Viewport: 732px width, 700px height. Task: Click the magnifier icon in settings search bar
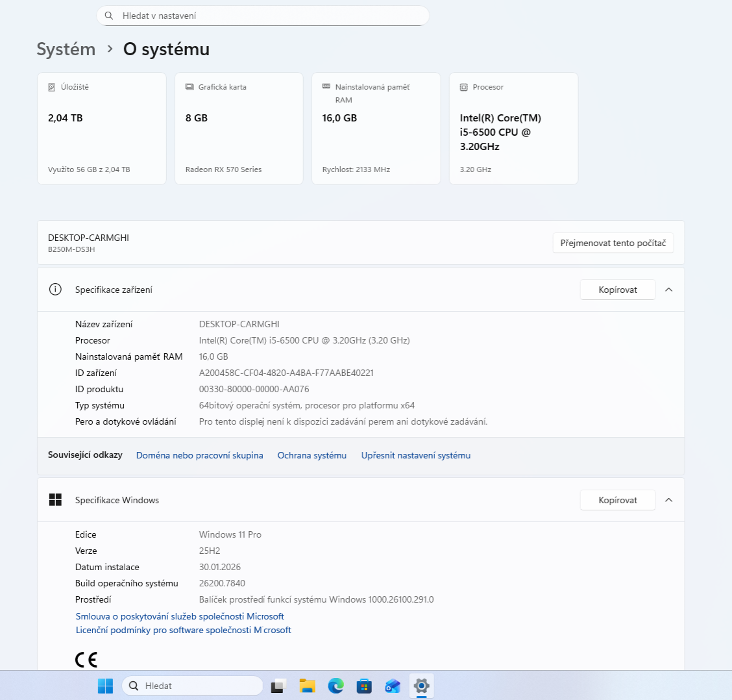tap(108, 15)
